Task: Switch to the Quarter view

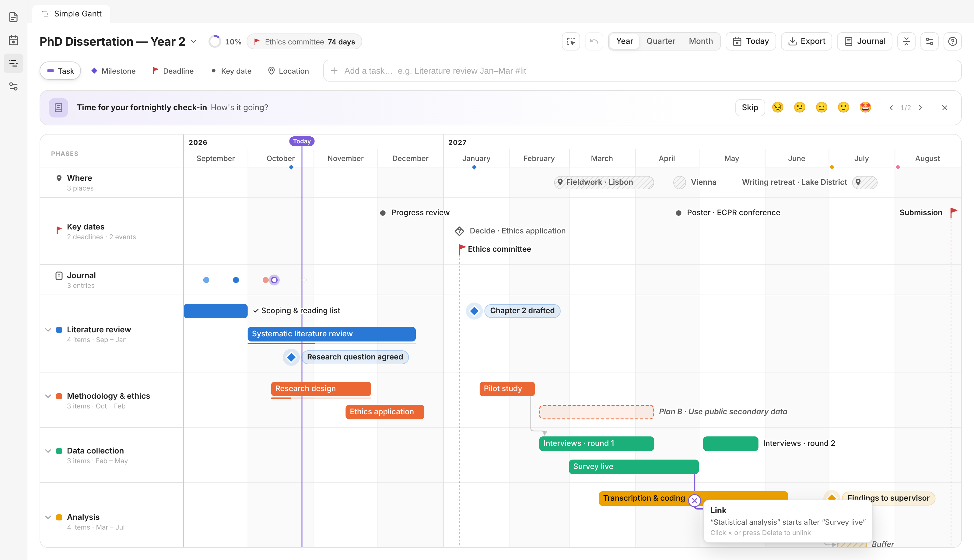Action: click(x=660, y=41)
